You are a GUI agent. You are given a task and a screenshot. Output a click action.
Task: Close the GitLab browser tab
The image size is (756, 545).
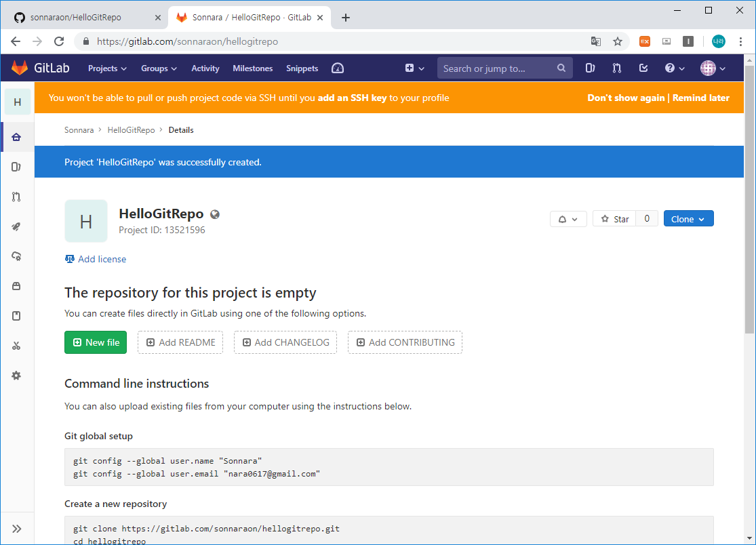click(x=320, y=18)
